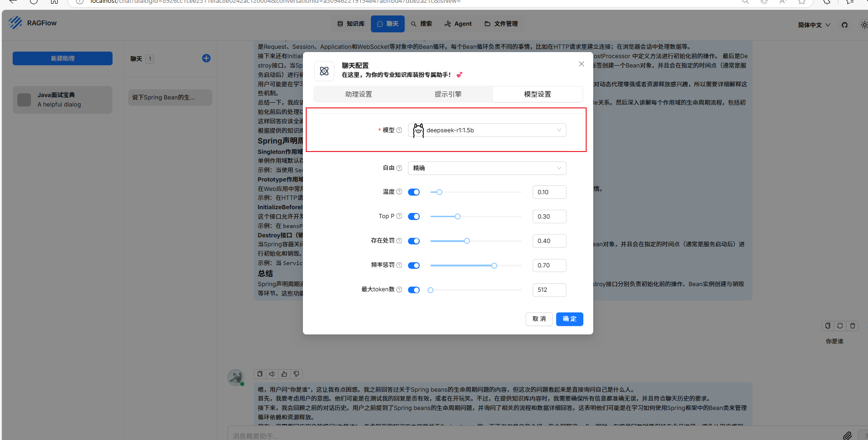Select the 模型设置 tab

(537, 94)
